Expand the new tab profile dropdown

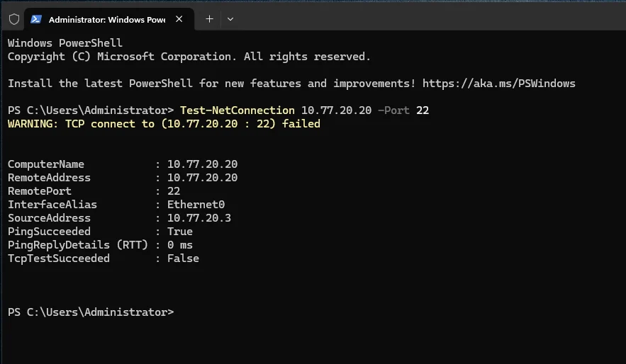(x=230, y=18)
